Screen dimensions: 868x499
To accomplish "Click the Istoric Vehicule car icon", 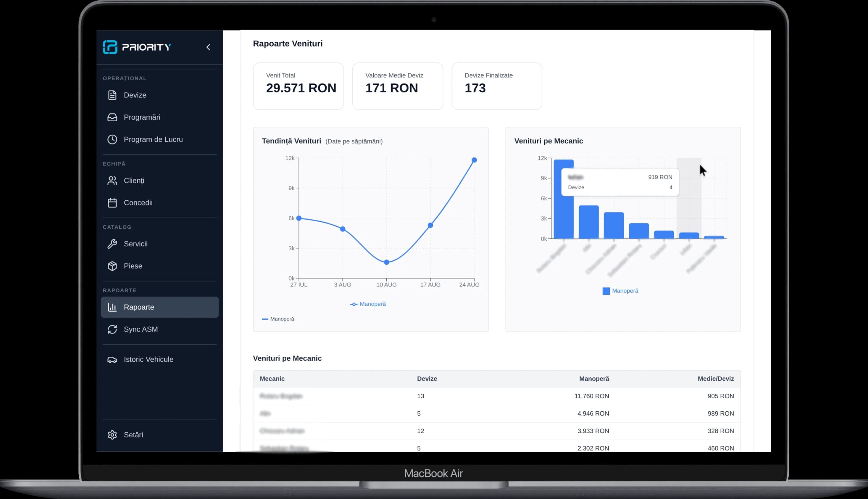I will [112, 360].
